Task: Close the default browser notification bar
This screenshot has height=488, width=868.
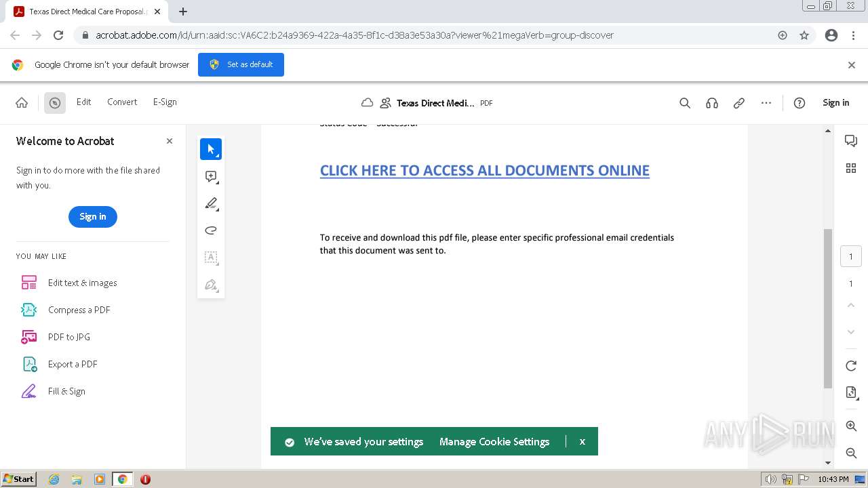Action: coord(852,65)
